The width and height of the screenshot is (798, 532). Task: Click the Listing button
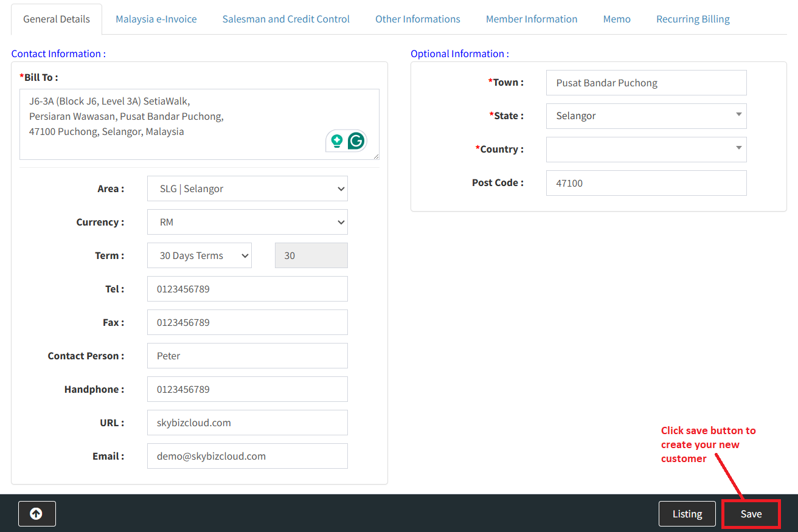click(687, 514)
